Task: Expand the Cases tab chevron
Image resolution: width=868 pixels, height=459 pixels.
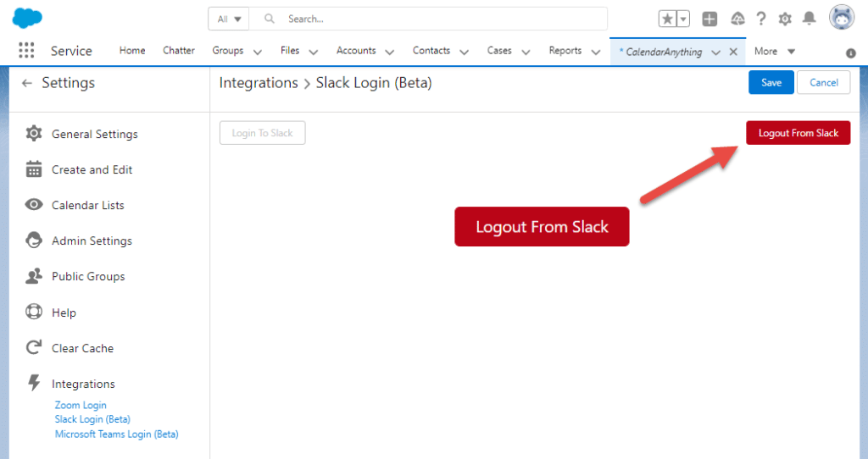Action: tap(526, 52)
